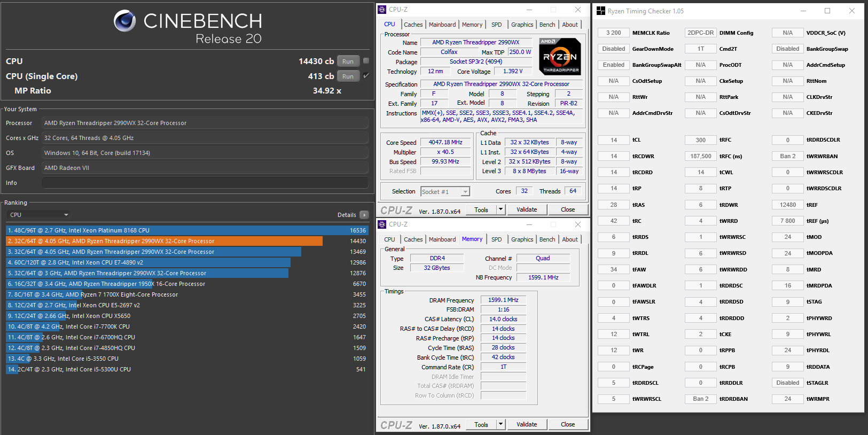Switch to CPU tab in lower CPU-Z
The image size is (868, 435).
[390, 239]
